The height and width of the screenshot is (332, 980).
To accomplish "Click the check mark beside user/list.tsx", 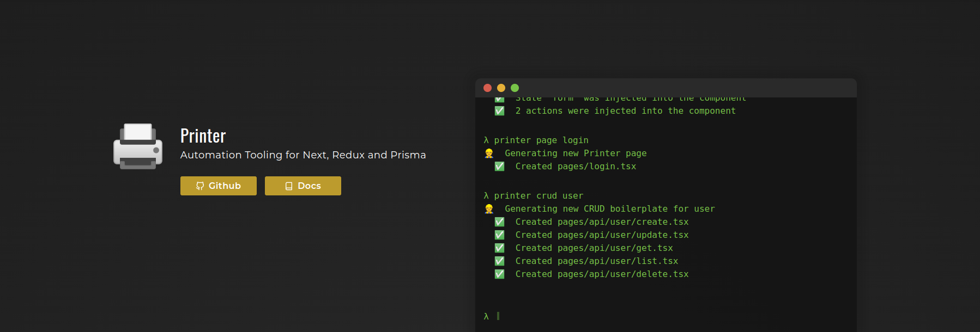I will (x=499, y=261).
